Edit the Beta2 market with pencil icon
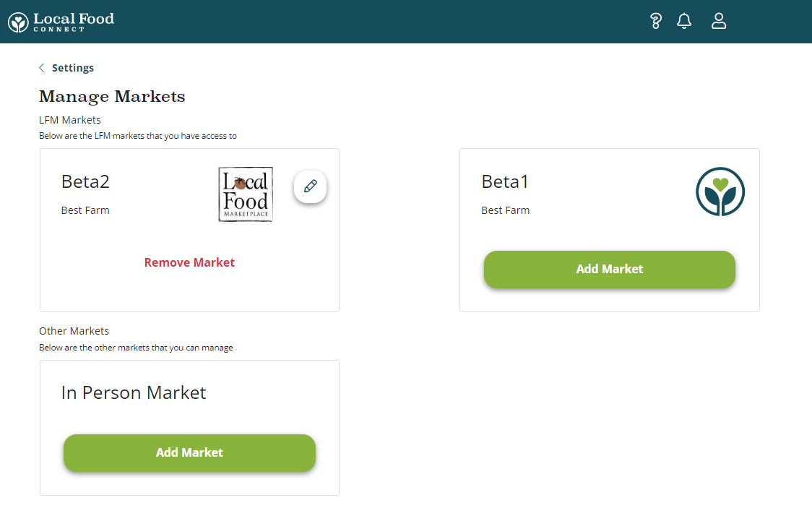This screenshot has width=812, height=529. click(x=311, y=186)
